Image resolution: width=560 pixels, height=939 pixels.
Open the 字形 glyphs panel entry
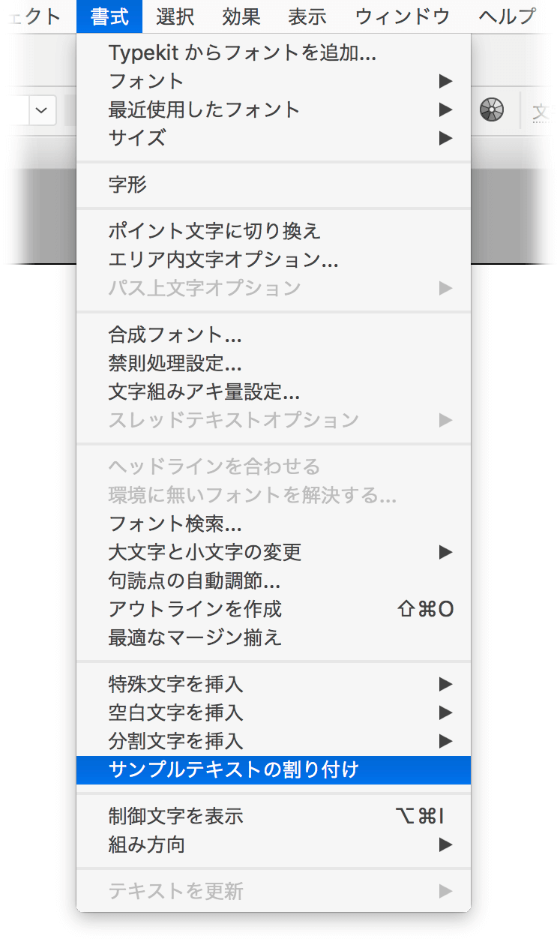(x=274, y=184)
